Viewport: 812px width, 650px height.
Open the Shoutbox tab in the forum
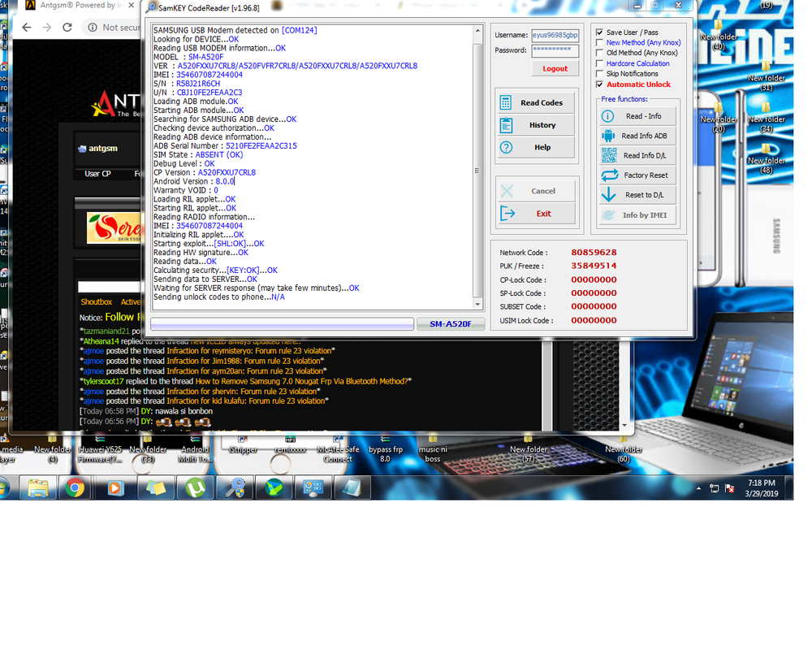click(97, 301)
